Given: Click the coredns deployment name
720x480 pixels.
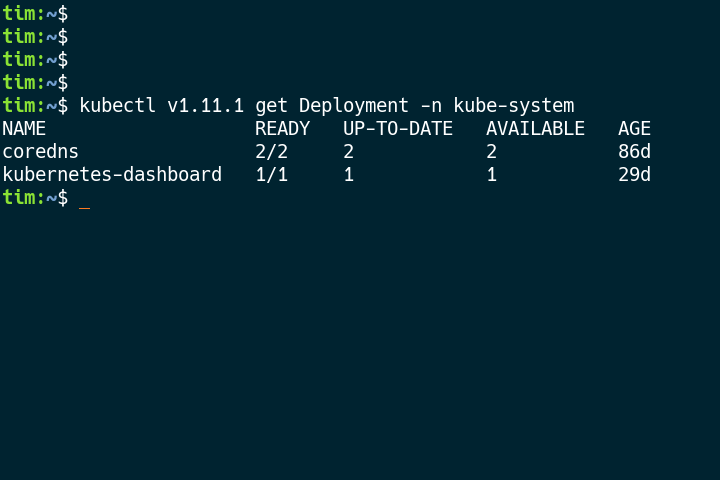Looking at the screenshot, I should pyautogui.click(x=40, y=152).
